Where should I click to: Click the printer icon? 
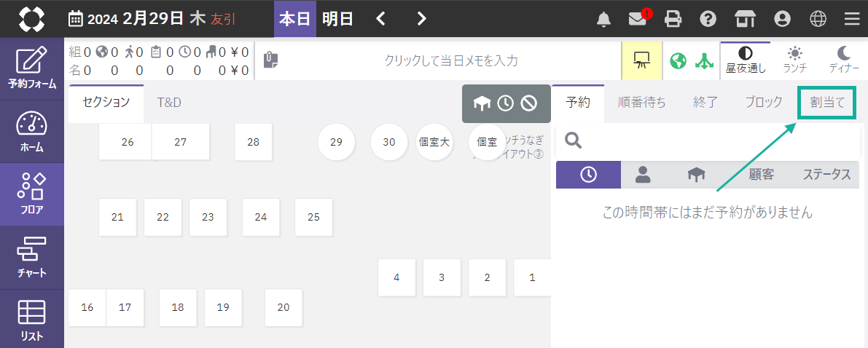click(673, 19)
